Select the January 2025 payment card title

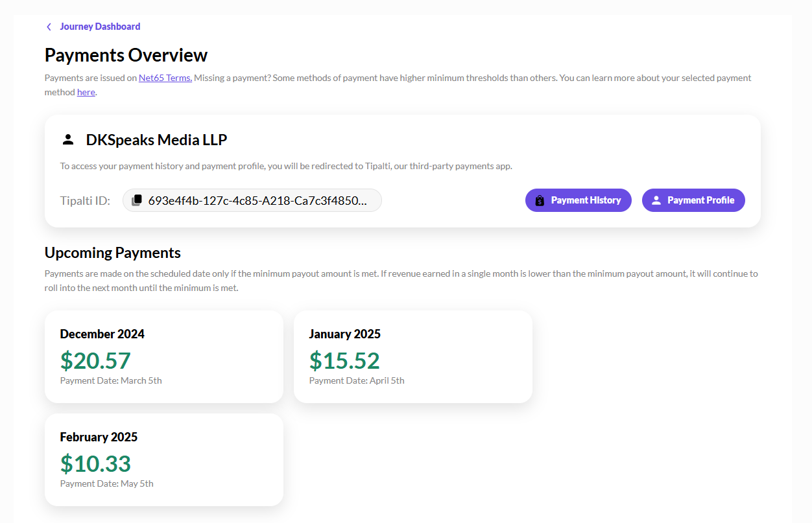(344, 334)
